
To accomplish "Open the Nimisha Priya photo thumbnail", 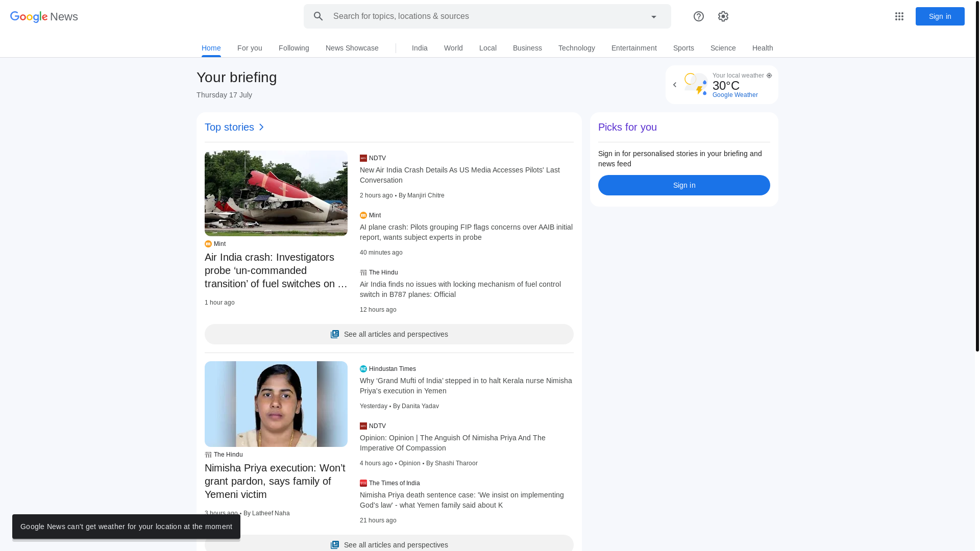I will click(x=276, y=404).
